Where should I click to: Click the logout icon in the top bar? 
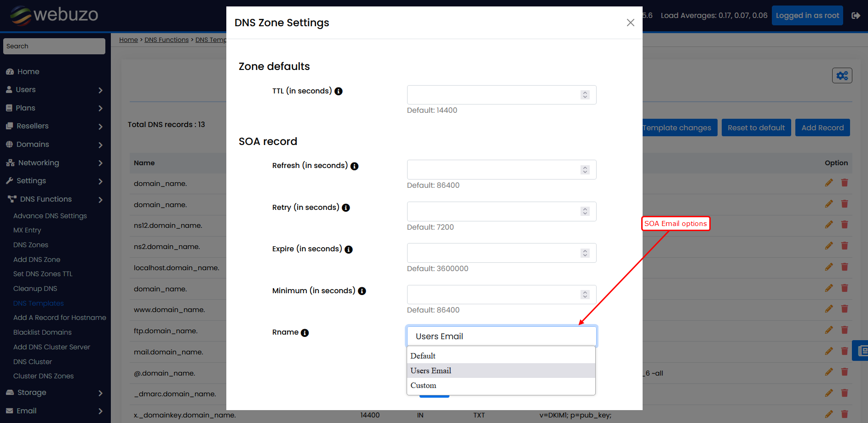[x=856, y=15]
